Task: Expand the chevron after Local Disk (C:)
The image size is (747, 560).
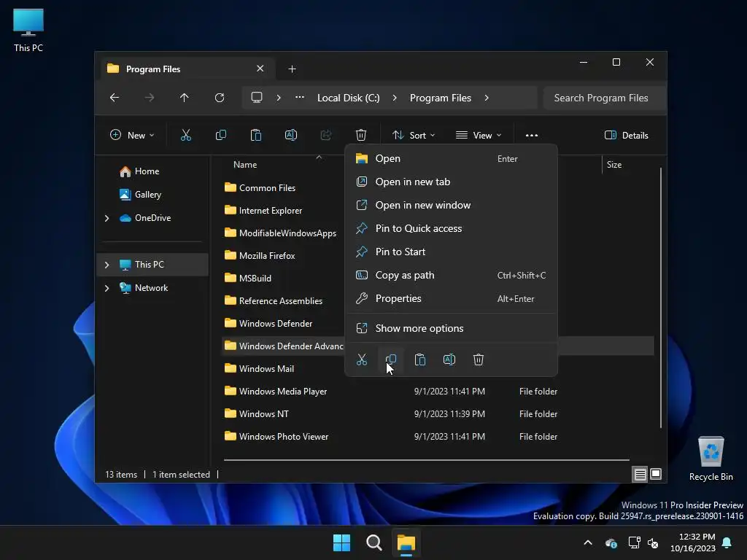Action: [x=395, y=98]
